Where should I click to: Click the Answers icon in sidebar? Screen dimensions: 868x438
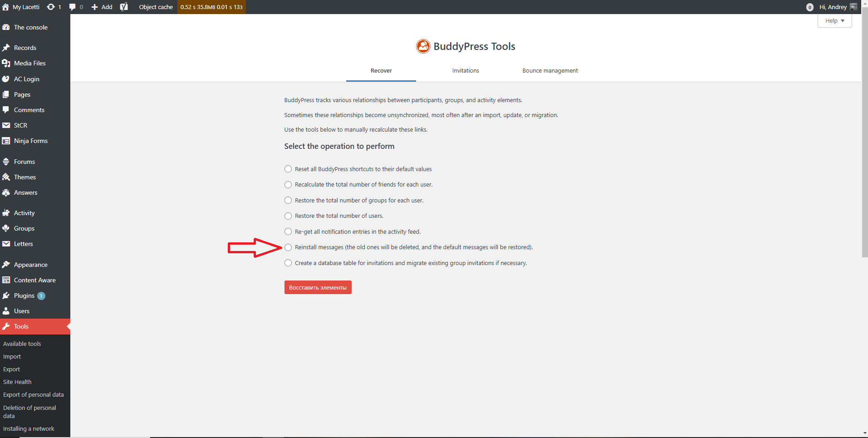[6, 192]
